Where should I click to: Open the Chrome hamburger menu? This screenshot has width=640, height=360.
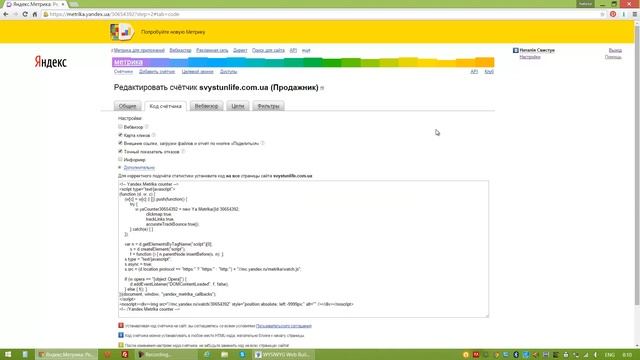635,14
